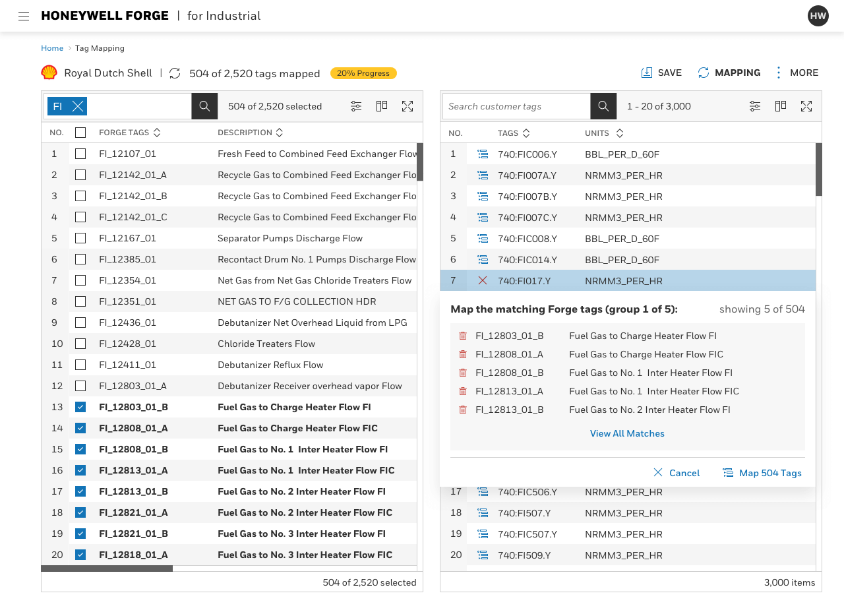This screenshot has width=844, height=616.
Task: Toggle the select-all checkbox in Forge tags header
Action: pos(80,133)
